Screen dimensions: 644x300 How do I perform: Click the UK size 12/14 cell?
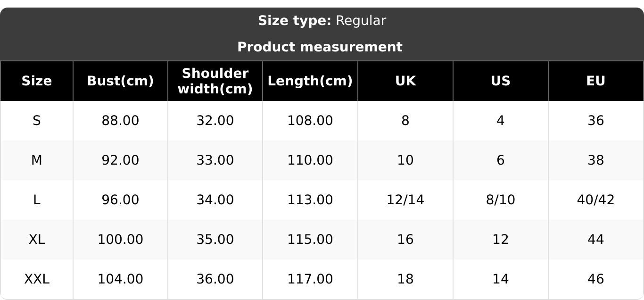pyautogui.click(x=405, y=200)
